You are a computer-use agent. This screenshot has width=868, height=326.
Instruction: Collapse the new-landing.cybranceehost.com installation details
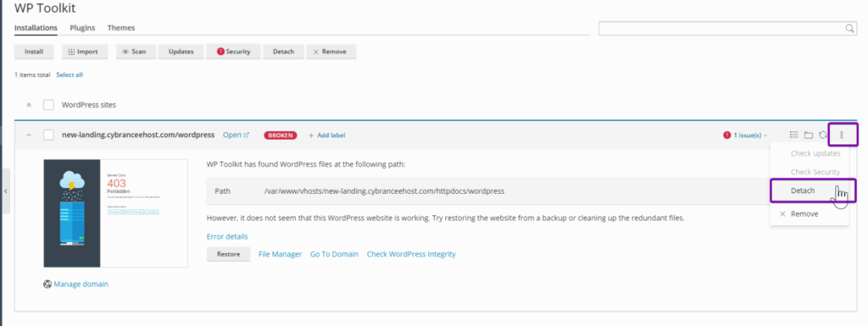29,135
